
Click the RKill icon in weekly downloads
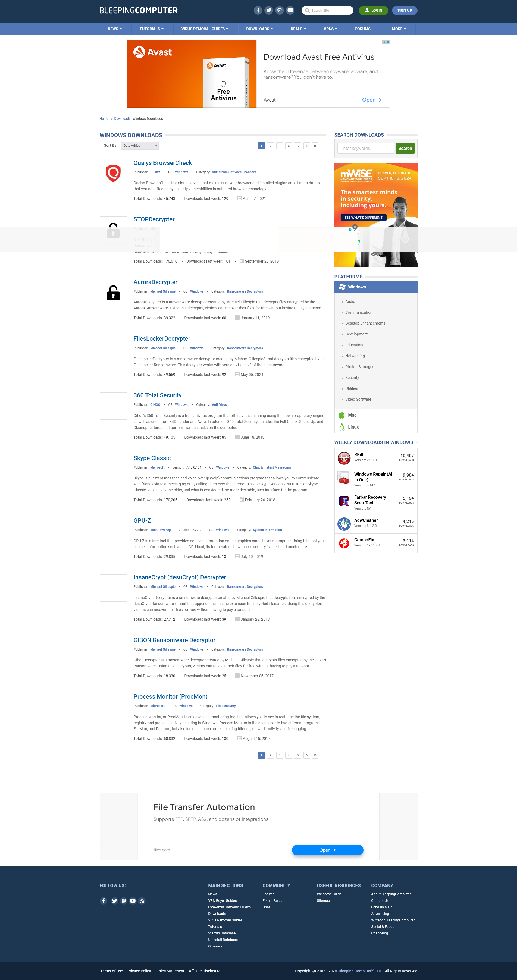click(x=344, y=458)
